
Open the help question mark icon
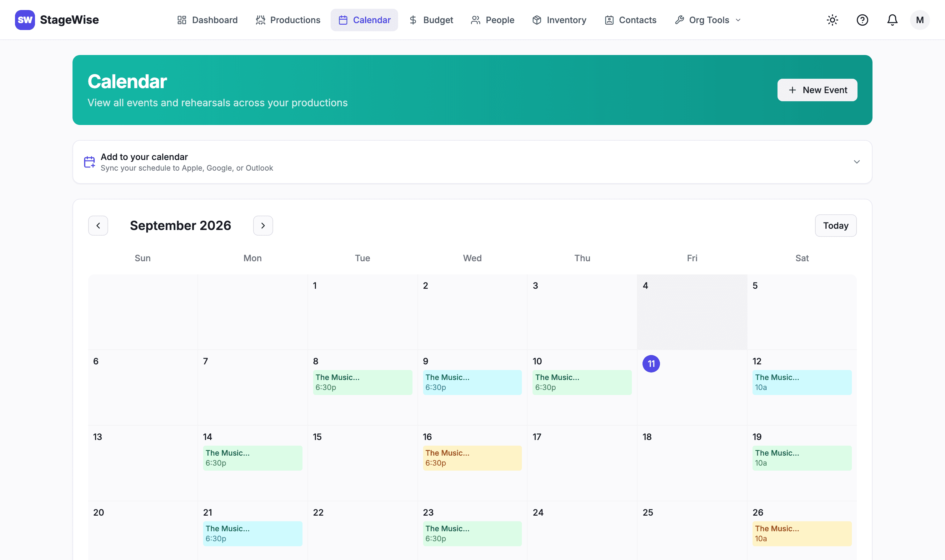coord(862,20)
